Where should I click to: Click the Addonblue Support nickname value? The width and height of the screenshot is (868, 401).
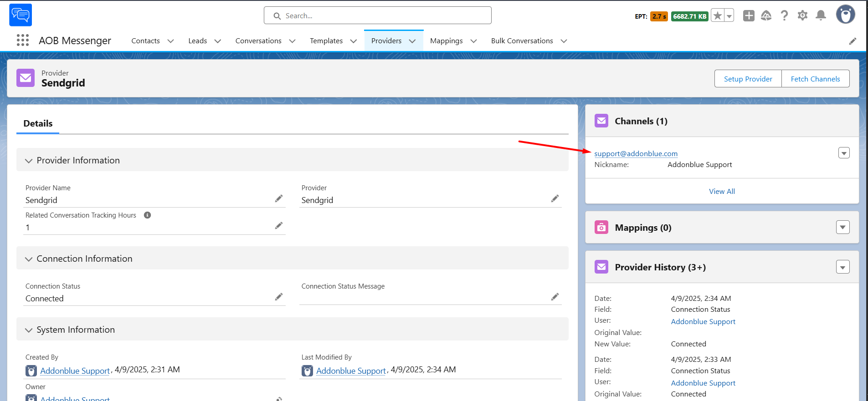(700, 165)
